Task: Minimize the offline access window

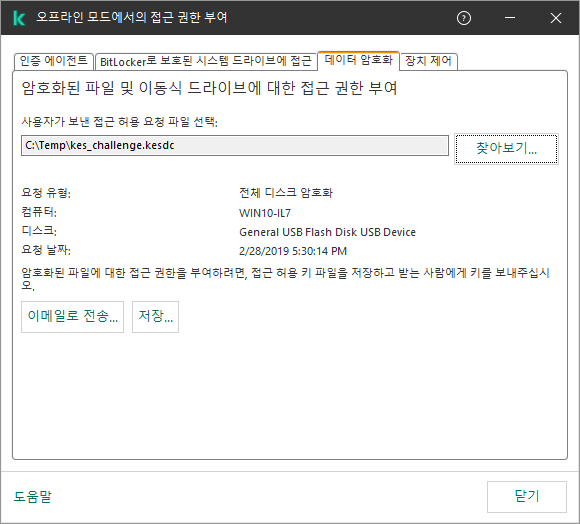Action: 510,18
